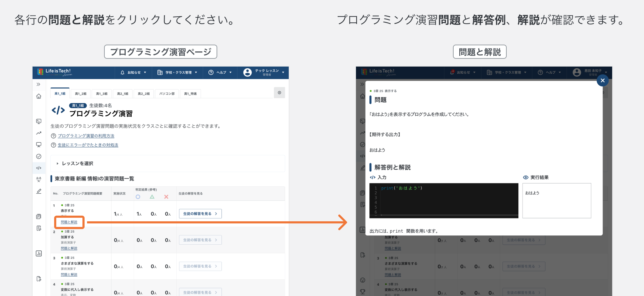Click the file edit icon at bottom of left sidebar
644x296 pixels.
pyautogui.click(x=39, y=279)
